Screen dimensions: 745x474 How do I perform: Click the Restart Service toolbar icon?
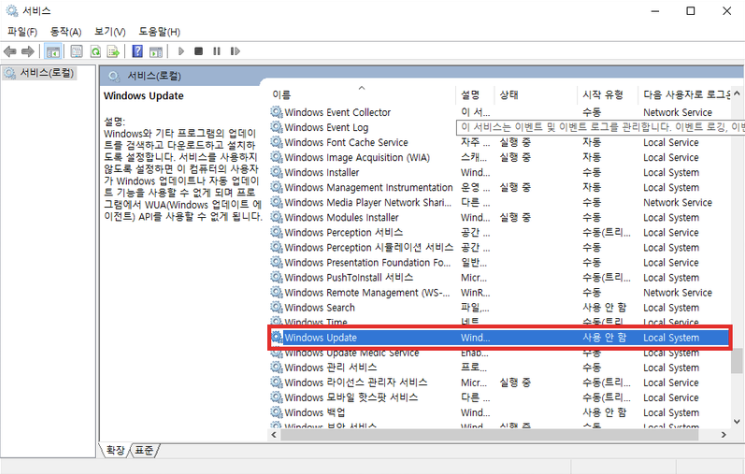pos(235,51)
